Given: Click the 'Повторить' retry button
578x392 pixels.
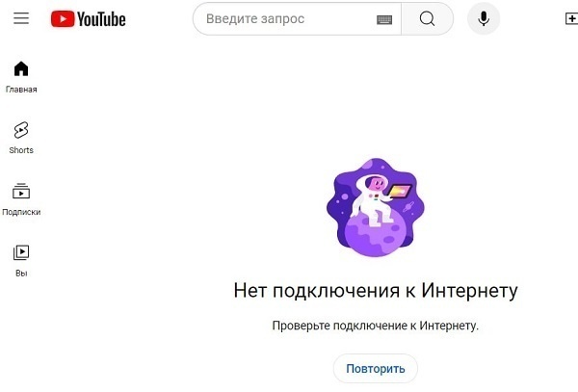Looking at the screenshot, I should 376,369.
